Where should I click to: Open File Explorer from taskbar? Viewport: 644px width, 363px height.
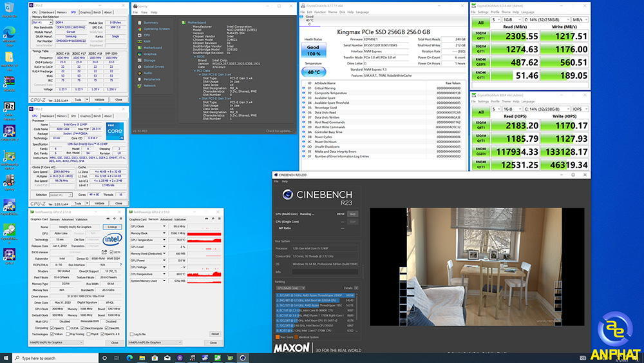(142, 358)
